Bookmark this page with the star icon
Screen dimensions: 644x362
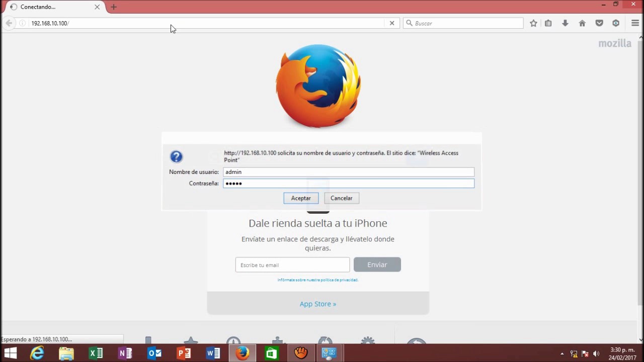(533, 23)
